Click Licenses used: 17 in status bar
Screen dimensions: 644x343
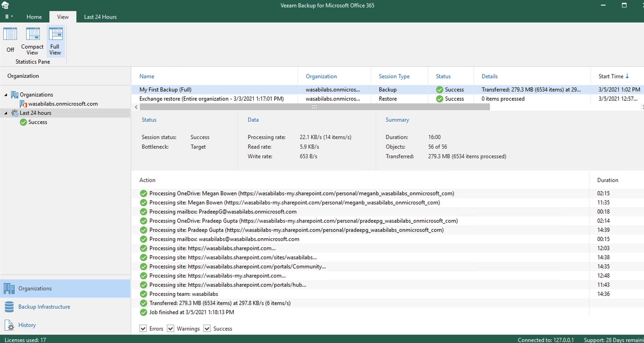[25, 340]
